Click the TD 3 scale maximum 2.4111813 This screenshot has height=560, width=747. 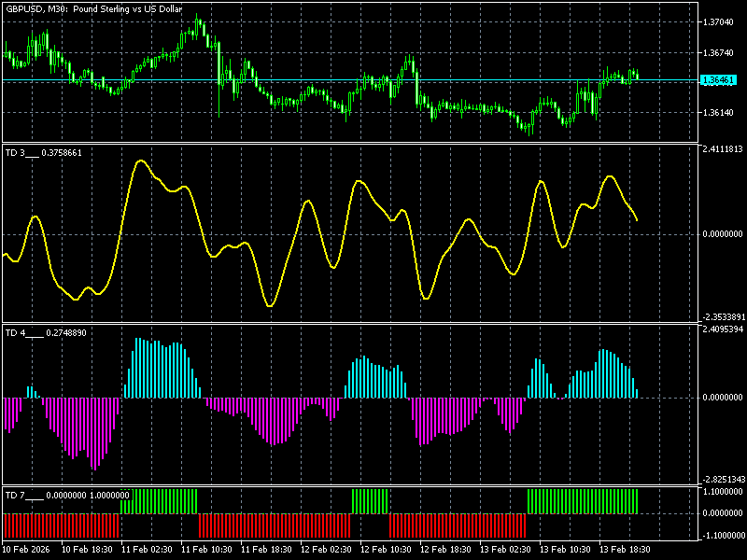click(x=722, y=149)
